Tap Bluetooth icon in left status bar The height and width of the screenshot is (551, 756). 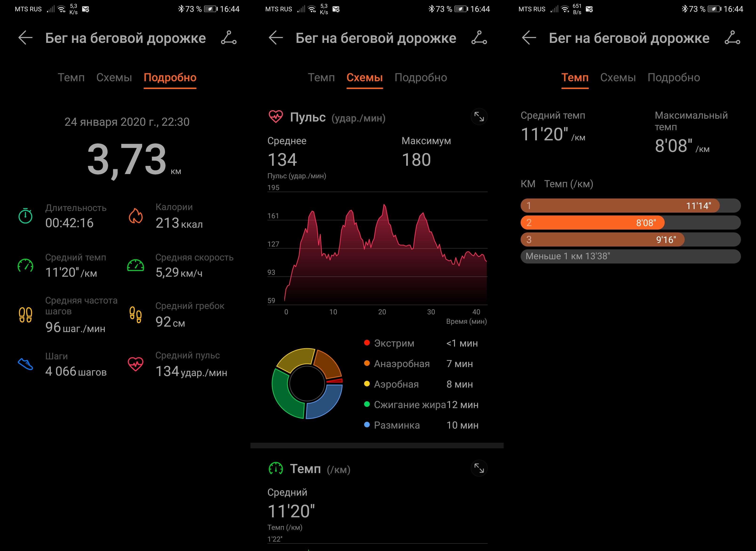[181, 9]
